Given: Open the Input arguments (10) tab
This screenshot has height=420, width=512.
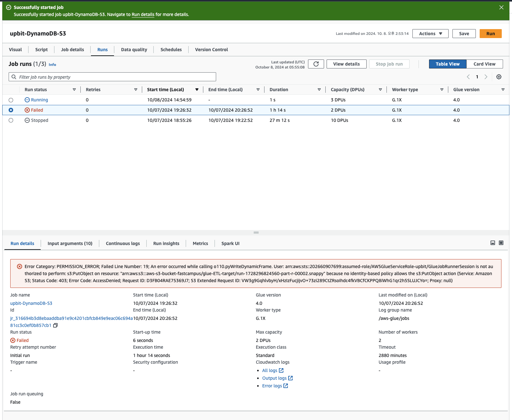Looking at the screenshot, I should (x=70, y=243).
